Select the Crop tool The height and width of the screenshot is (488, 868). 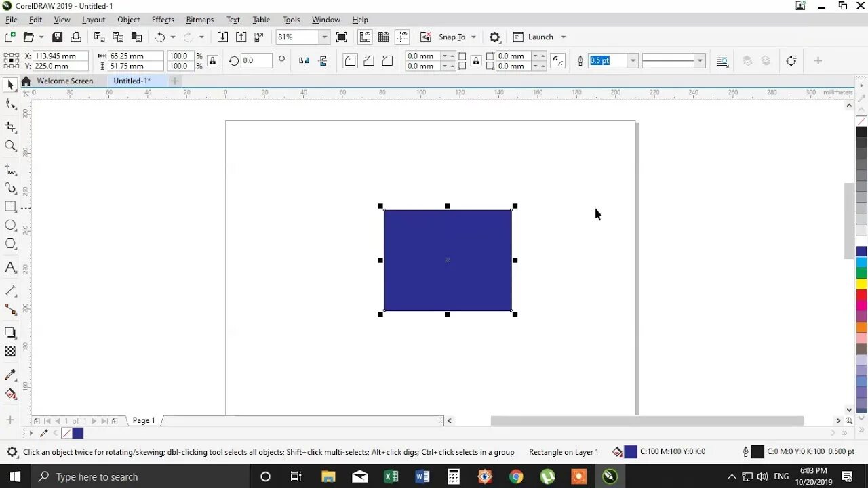coord(10,127)
